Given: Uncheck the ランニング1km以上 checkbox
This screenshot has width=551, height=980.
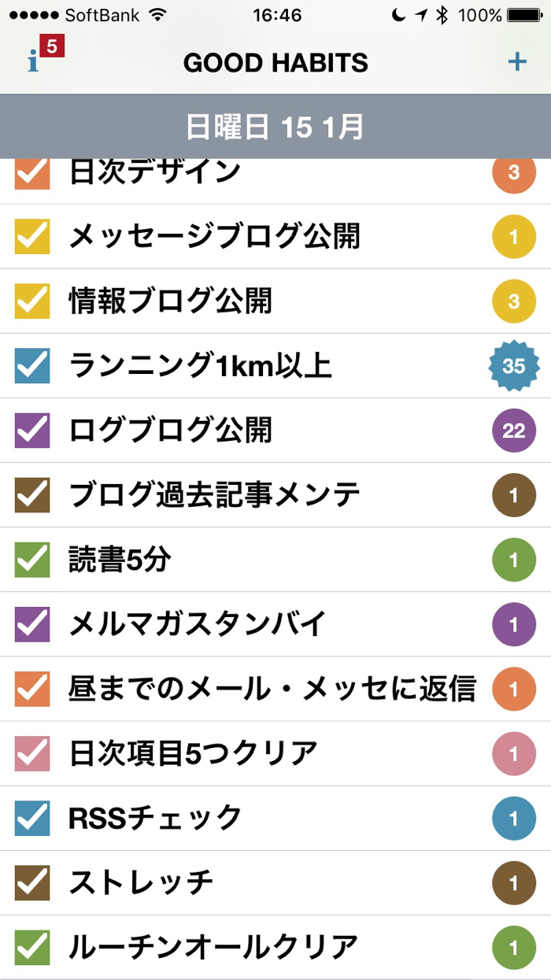Looking at the screenshot, I should point(32,366).
